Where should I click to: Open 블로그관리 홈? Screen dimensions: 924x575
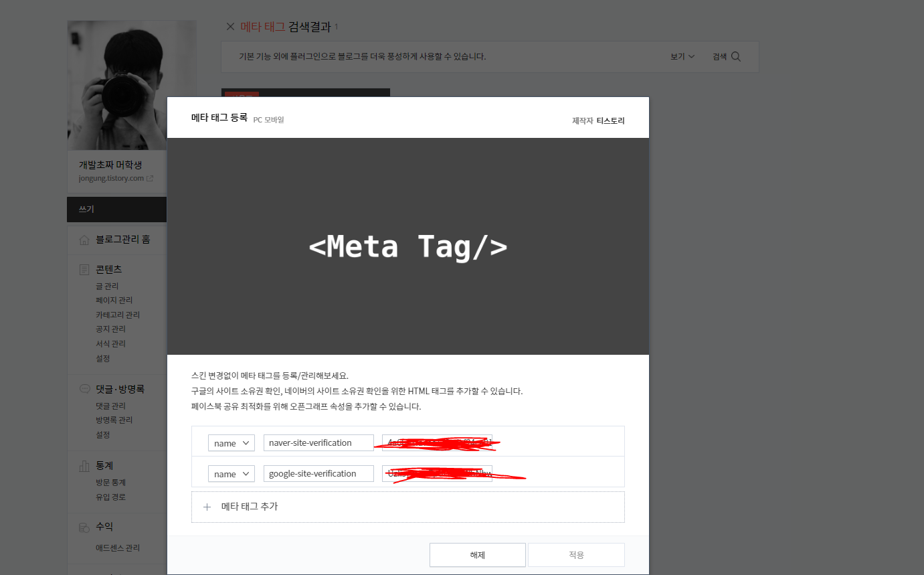[x=123, y=240]
